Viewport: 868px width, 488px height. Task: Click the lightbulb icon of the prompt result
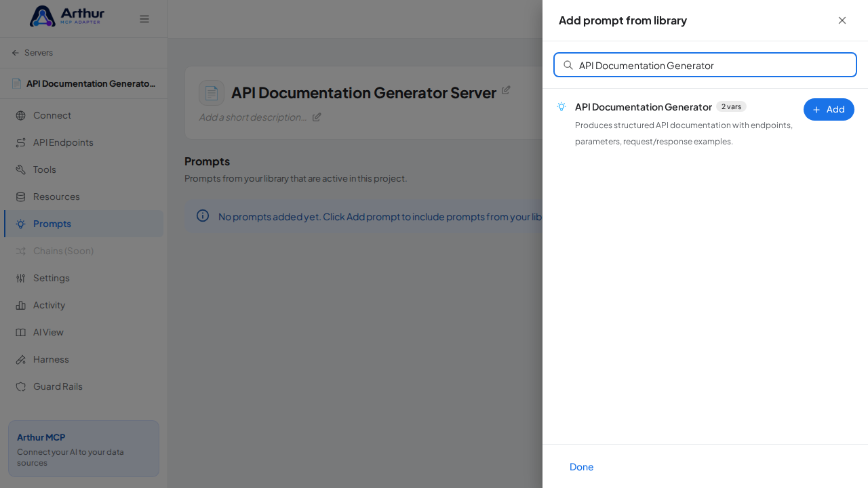point(561,106)
